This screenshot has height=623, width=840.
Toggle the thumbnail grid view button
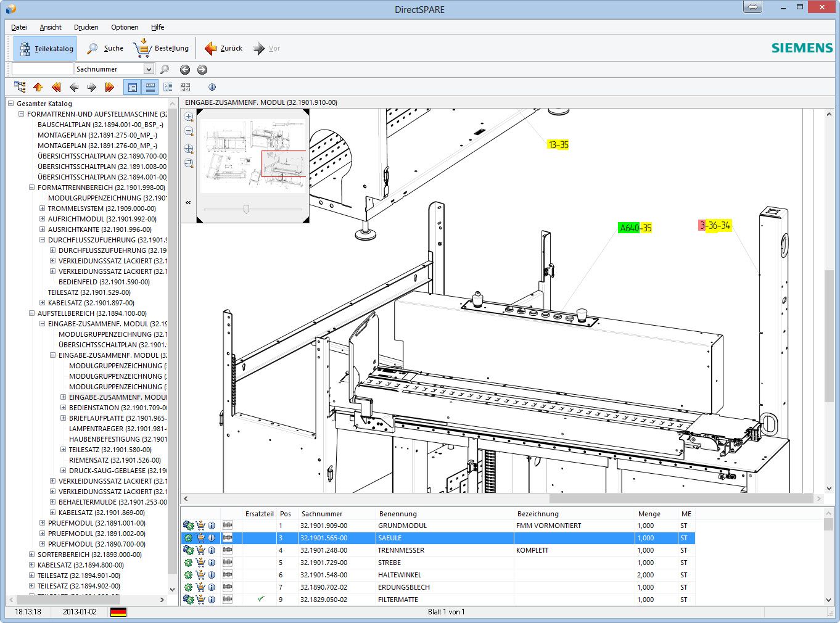[185, 87]
